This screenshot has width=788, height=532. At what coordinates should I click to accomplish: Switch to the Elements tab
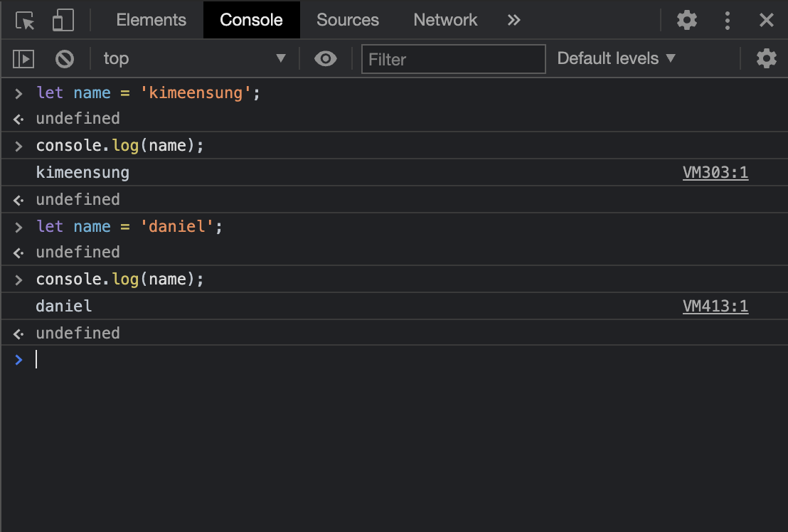[151, 20]
